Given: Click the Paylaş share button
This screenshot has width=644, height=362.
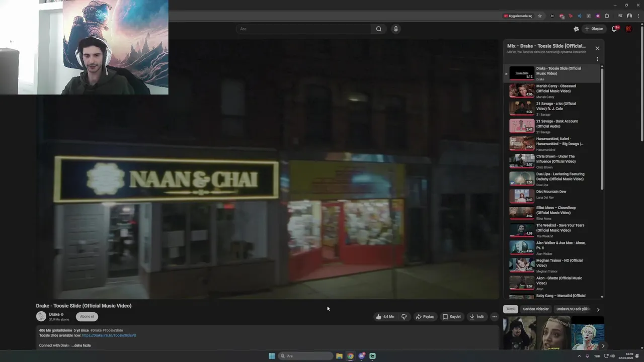Looking at the screenshot, I should (x=425, y=317).
